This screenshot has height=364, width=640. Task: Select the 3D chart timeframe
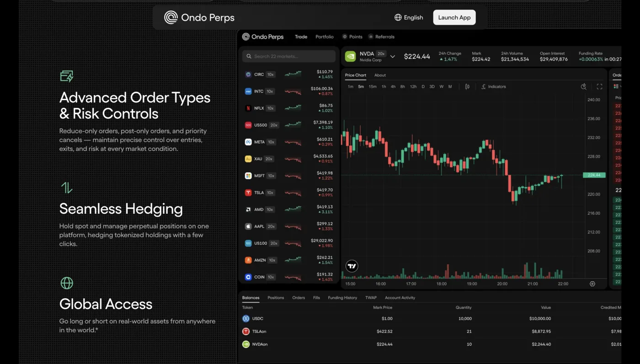tap(432, 87)
